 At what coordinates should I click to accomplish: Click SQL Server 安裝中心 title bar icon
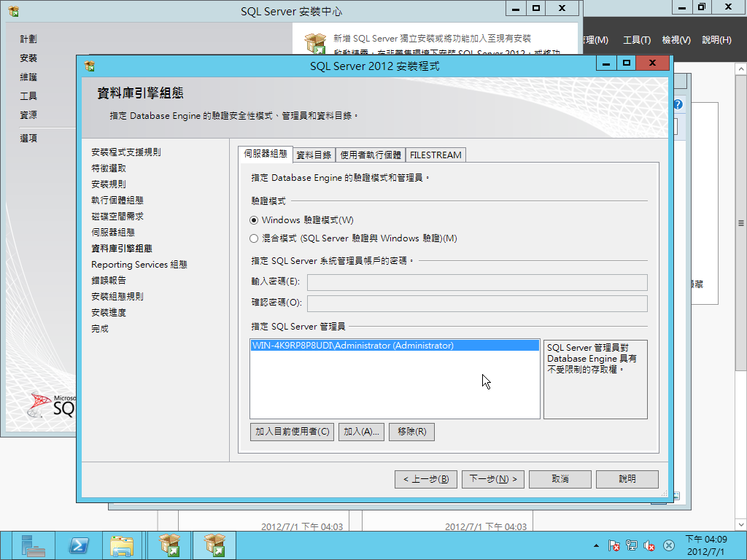[x=13, y=11]
